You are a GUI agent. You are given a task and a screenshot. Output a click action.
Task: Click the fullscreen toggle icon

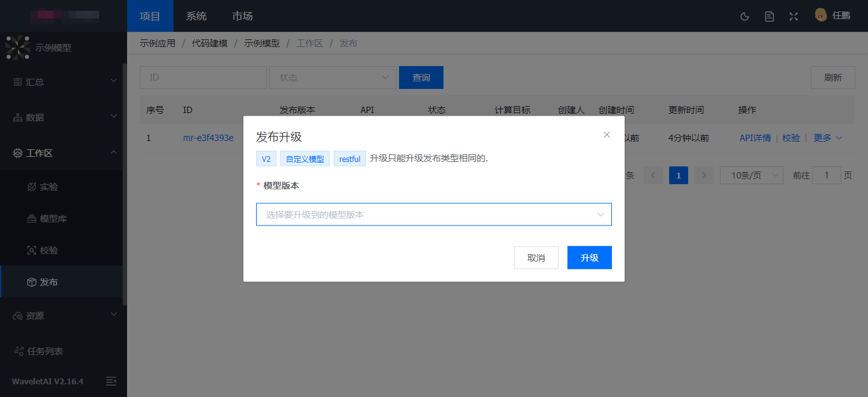[793, 17]
